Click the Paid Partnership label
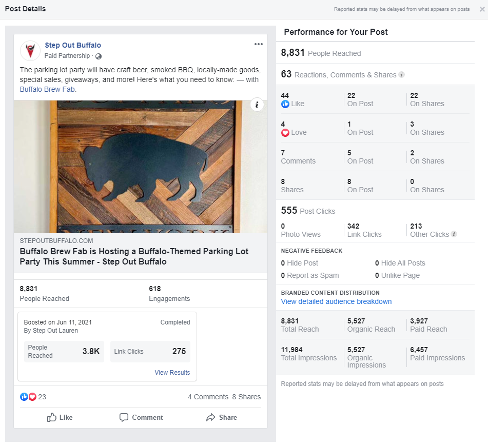The image size is (488, 448). (x=67, y=56)
